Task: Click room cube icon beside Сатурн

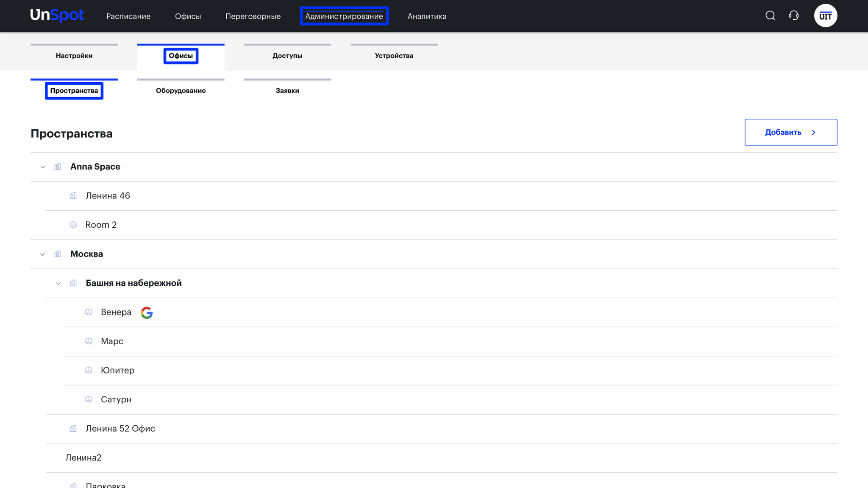Action: tap(89, 399)
